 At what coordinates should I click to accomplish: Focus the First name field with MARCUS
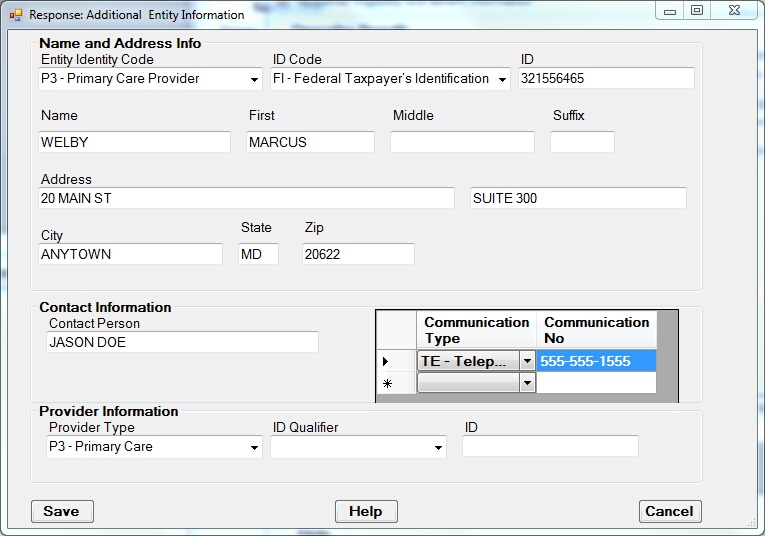(x=310, y=142)
